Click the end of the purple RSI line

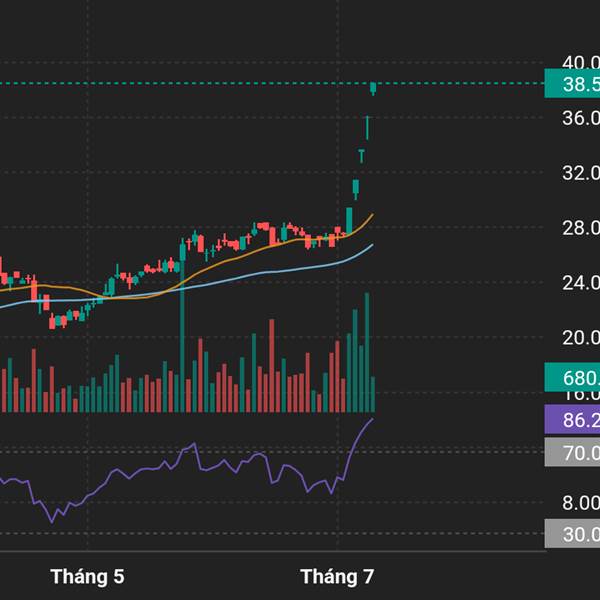[373, 419]
